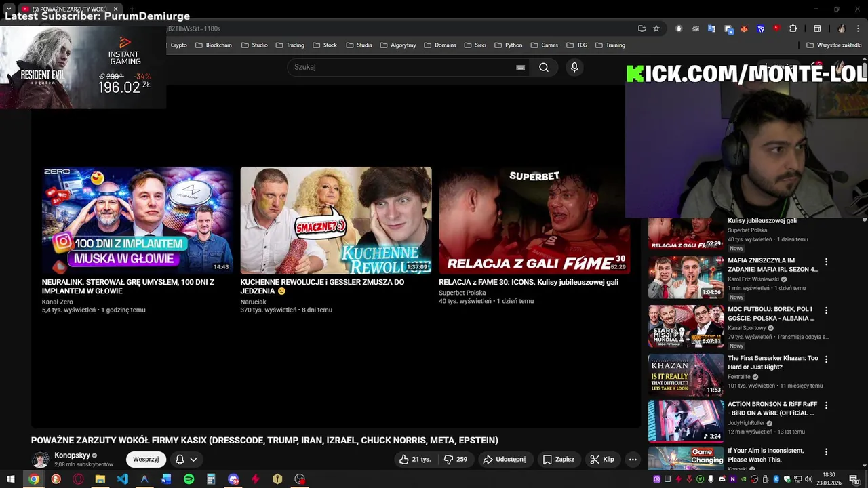
Task: Select the POWAŻNE ZARZUTY browser tab
Action: coord(71,9)
